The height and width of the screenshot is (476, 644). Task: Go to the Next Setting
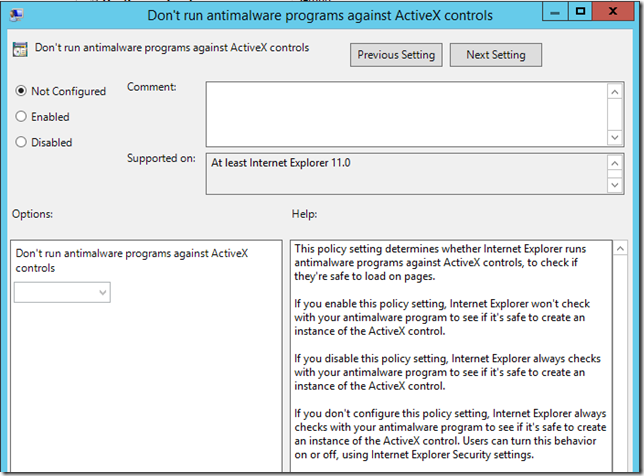496,55
